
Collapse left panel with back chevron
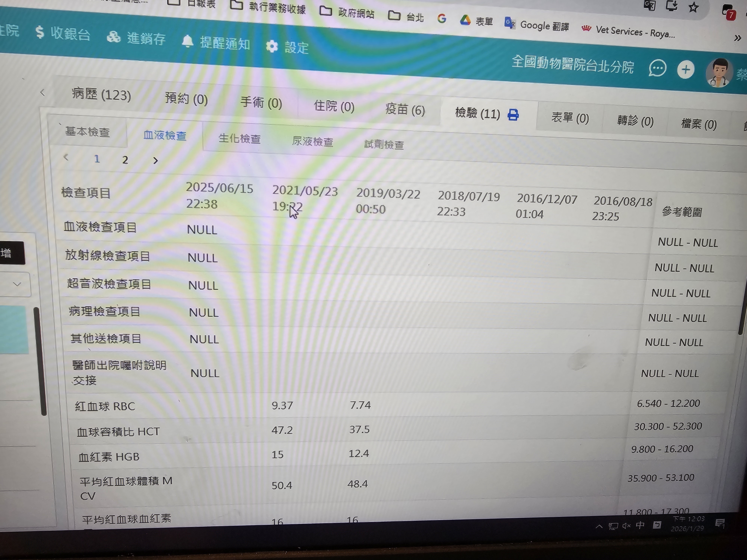[43, 92]
